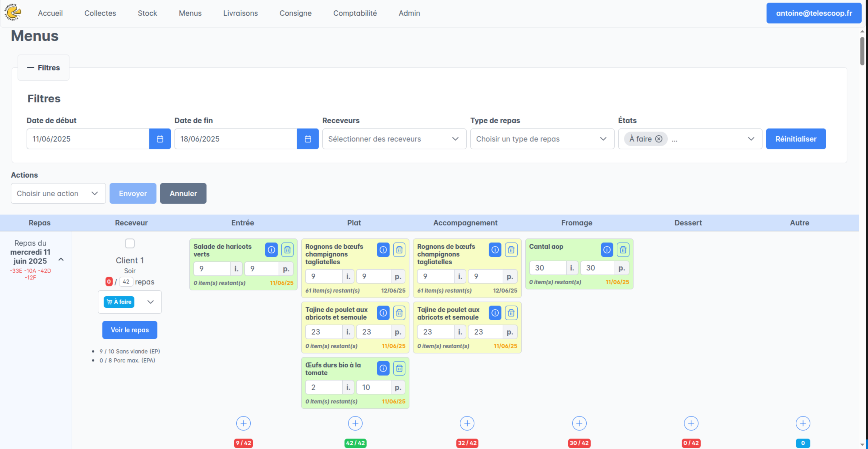Collapse the Filtres section
The image size is (868, 449).
[44, 68]
